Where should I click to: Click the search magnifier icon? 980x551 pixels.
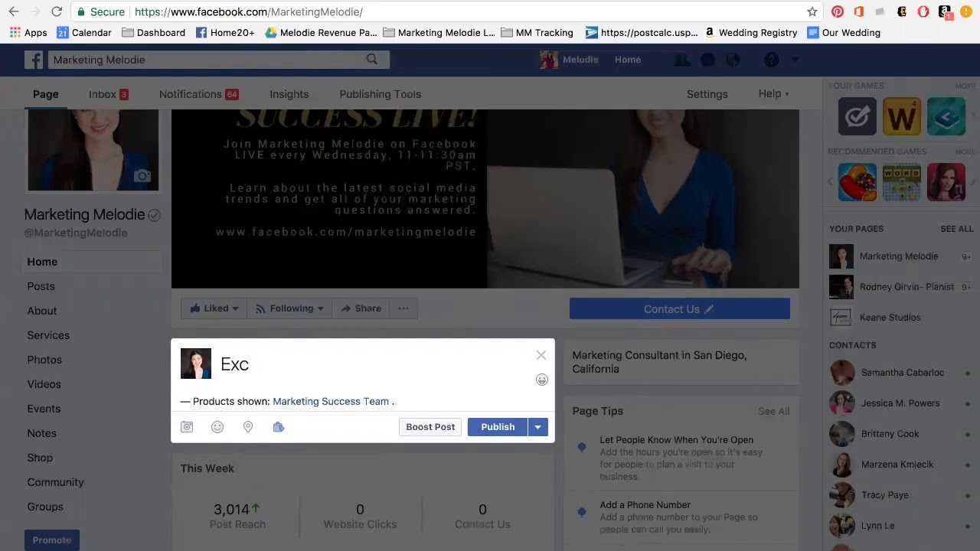[x=372, y=60]
